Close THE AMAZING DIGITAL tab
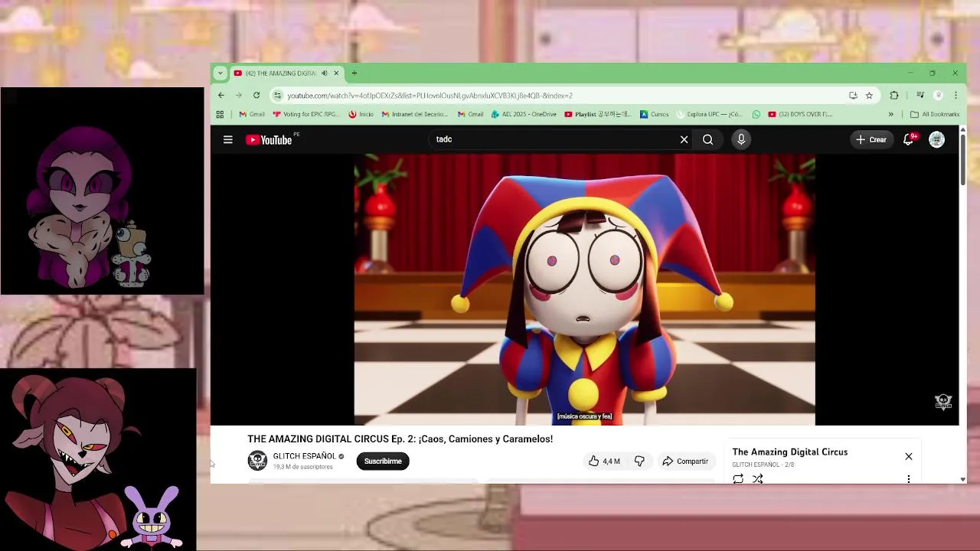 [x=335, y=73]
